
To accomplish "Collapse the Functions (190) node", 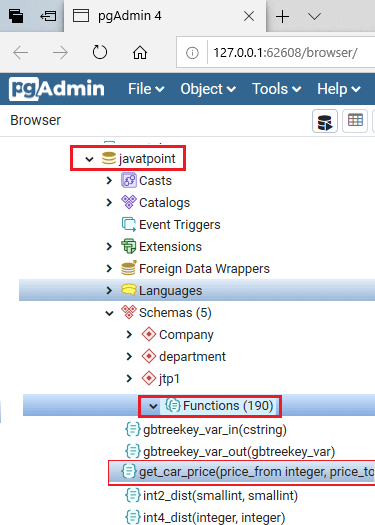I will [x=153, y=406].
